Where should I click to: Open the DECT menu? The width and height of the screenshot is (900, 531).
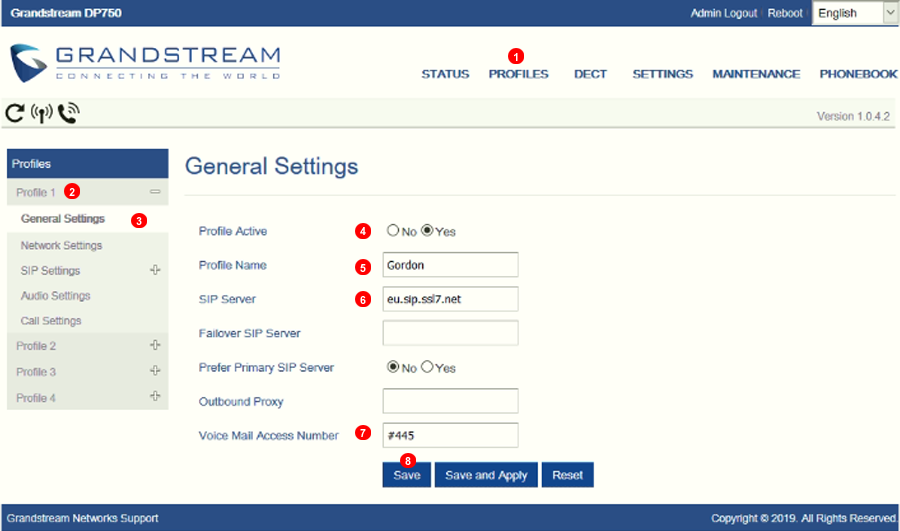point(590,74)
